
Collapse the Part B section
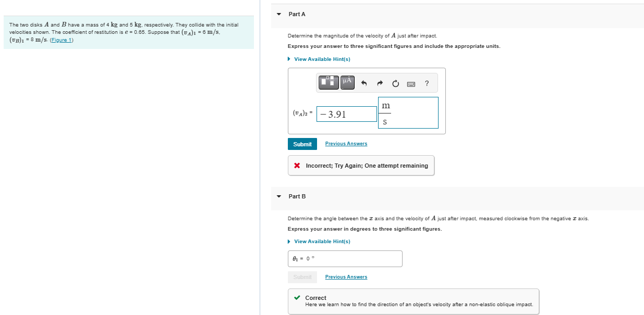click(278, 196)
